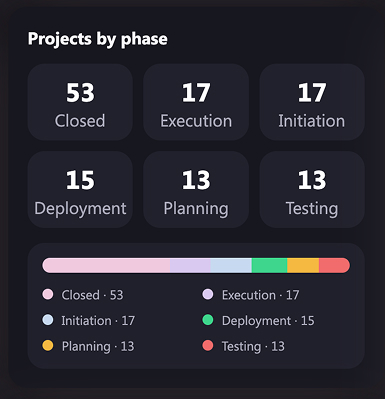Viewport: 385px width, 399px height.
Task: Click the lavender Execution legend dot
Action: (x=208, y=294)
